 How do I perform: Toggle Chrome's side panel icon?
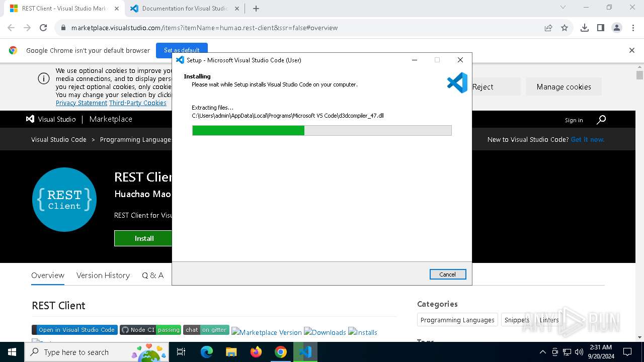pyautogui.click(x=601, y=28)
